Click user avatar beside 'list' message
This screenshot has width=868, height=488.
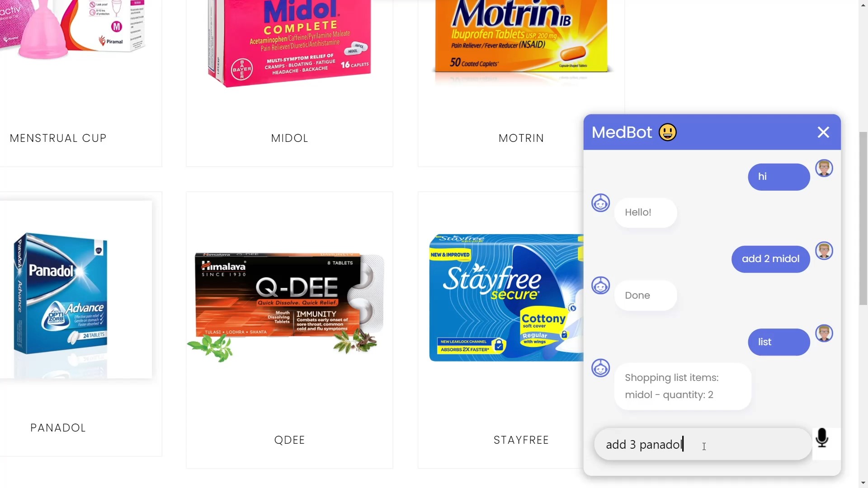point(824,333)
